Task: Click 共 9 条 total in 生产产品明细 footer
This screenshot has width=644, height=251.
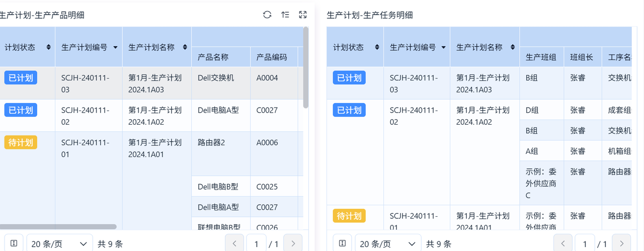Action: pos(110,244)
